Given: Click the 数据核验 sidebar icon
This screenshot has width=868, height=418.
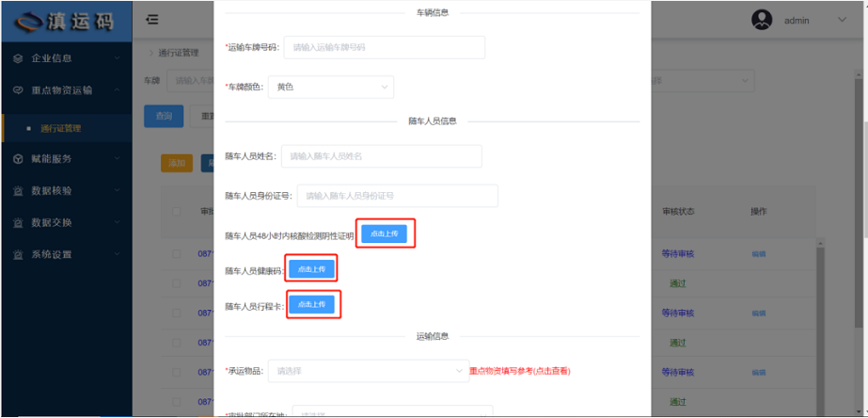Looking at the screenshot, I should (x=18, y=191).
